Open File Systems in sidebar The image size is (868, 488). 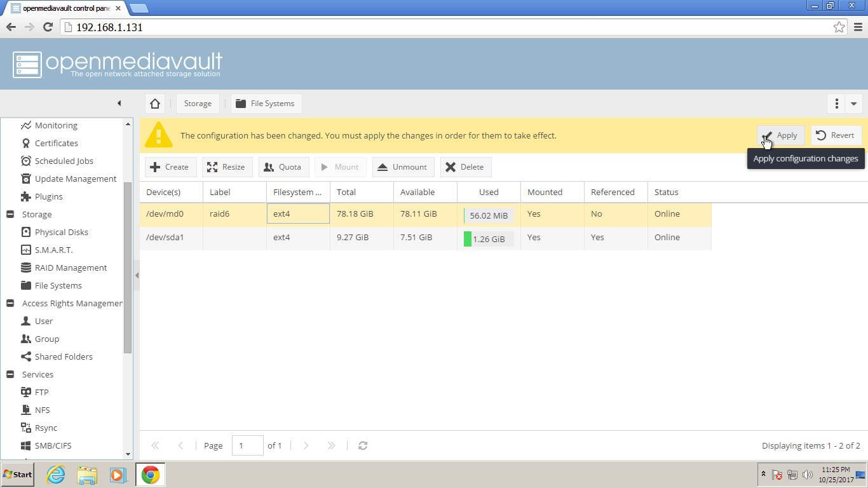[x=58, y=286]
